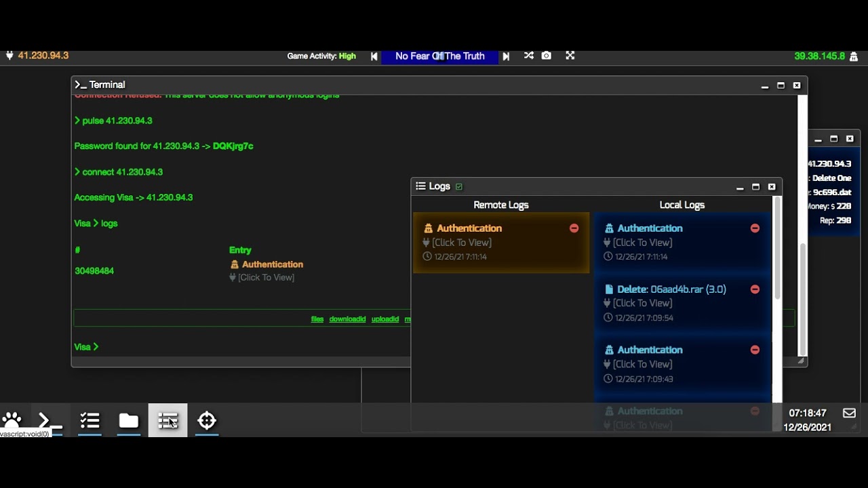Minimize the background mission window on right
868x488 pixels.
click(818, 139)
